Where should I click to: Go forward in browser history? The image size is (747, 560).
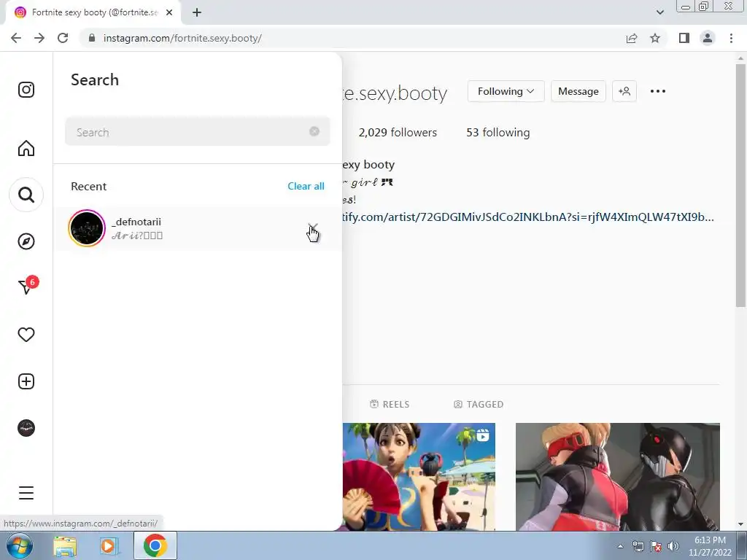[39, 38]
